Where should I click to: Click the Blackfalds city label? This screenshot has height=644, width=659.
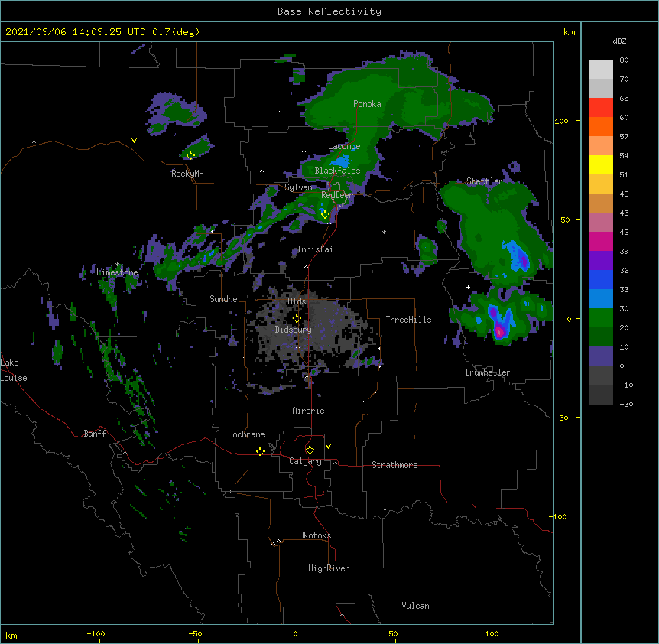(x=337, y=171)
